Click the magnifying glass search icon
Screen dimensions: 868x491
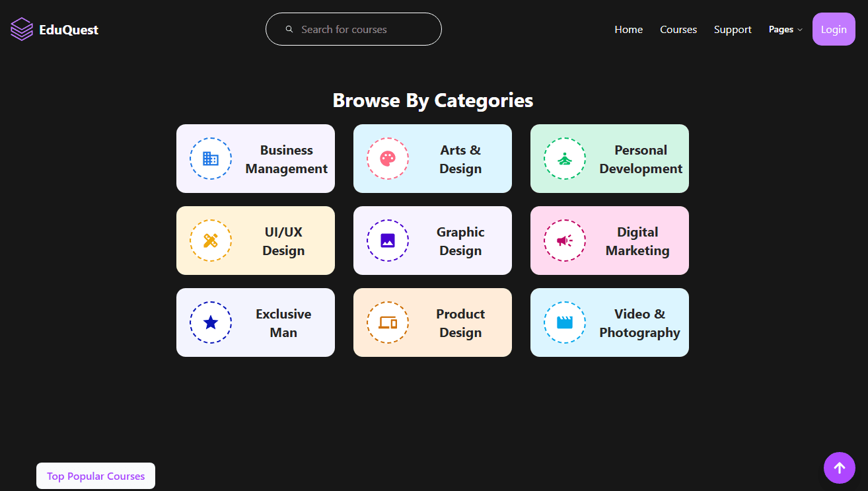289,29
